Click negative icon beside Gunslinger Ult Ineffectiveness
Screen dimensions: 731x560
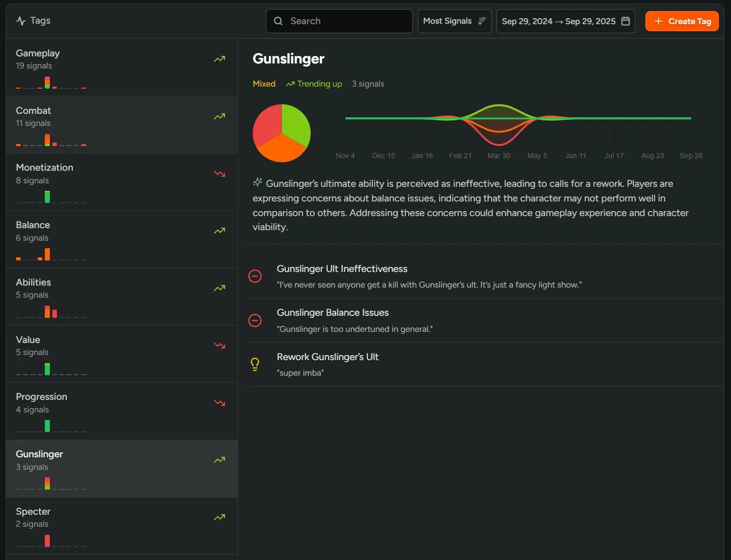pyautogui.click(x=255, y=276)
